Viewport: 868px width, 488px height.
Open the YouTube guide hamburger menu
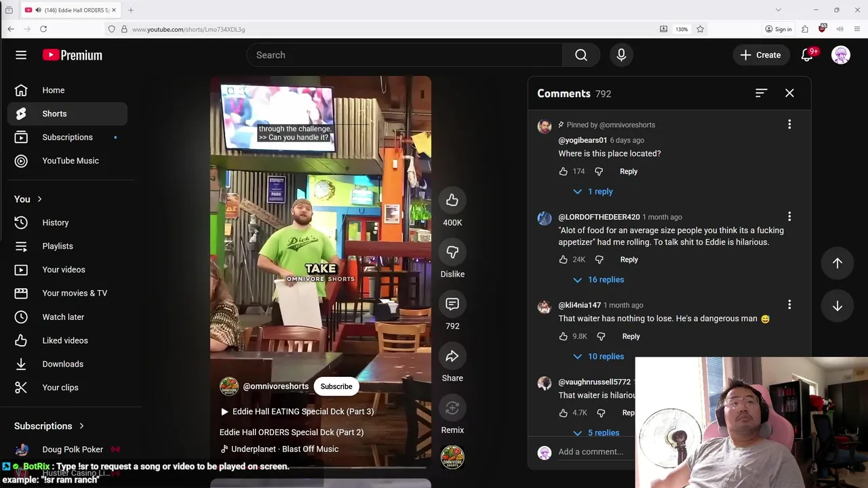[21, 55]
